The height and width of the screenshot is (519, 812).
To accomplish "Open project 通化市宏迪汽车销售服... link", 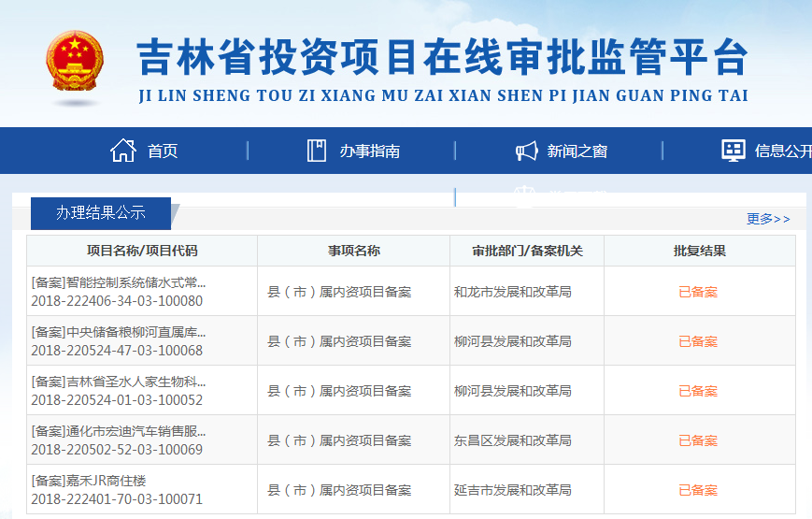I will coord(119,431).
